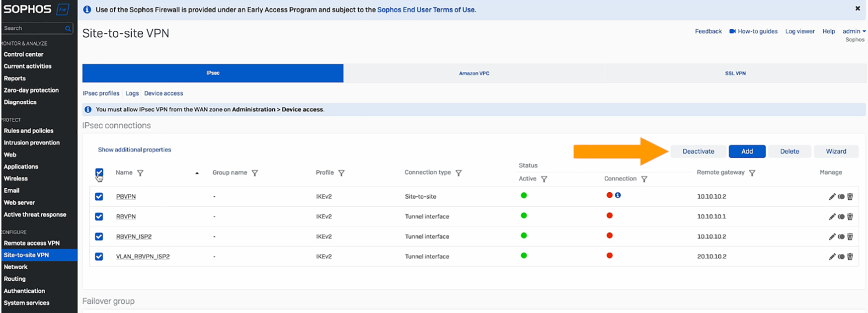Viewport: 868px width, 313px height.
Task: Open the admin dropdown menu
Action: click(x=854, y=31)
